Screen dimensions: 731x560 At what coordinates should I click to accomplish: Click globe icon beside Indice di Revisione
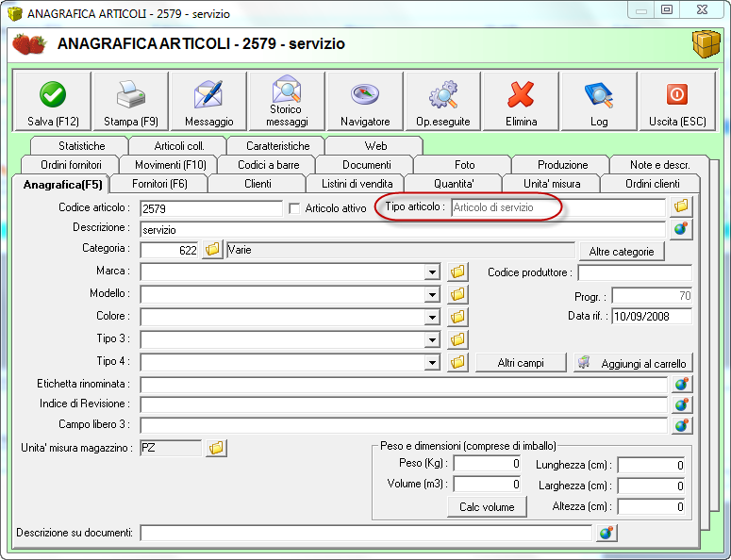(x=682, y=404)
